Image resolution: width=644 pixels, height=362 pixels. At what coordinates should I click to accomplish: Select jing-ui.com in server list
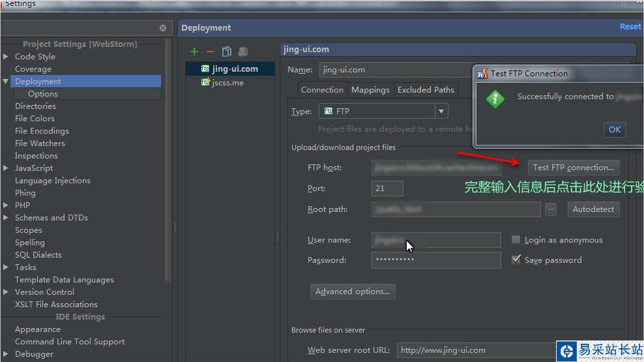230,68
